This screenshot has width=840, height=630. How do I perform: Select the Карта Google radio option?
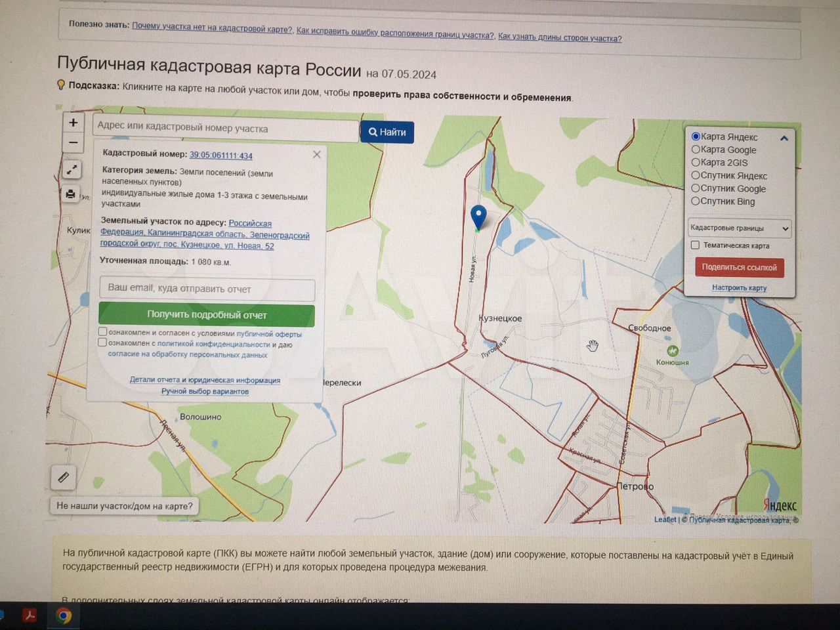[x=696, y=150]
